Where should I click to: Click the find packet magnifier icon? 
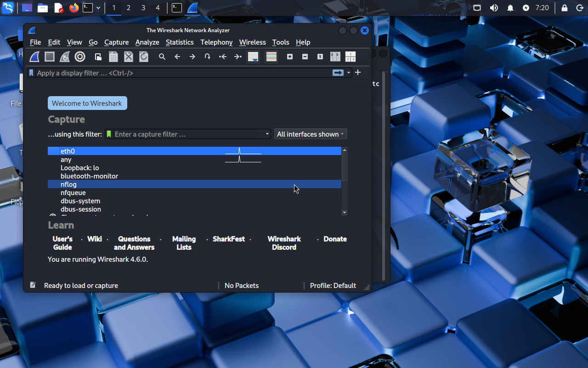[x=162, y=57]
